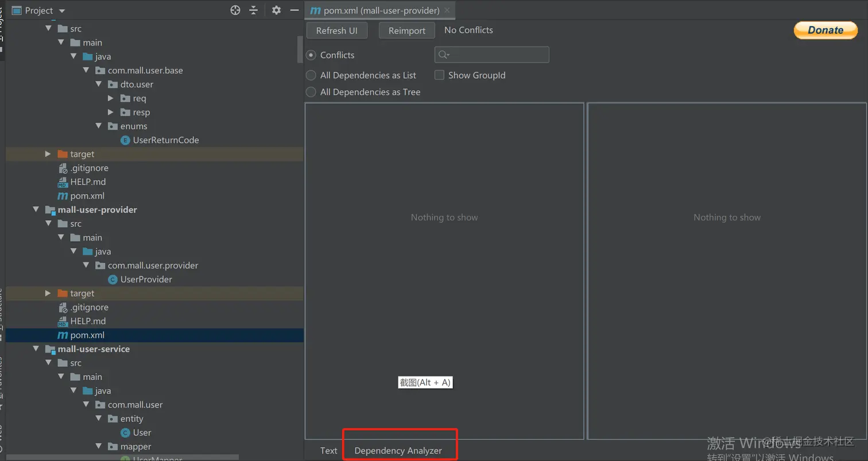This screenshot has width=868, height=461.
Task: Hide the Project panel with minus icon
Action: (x=294, y=10)
